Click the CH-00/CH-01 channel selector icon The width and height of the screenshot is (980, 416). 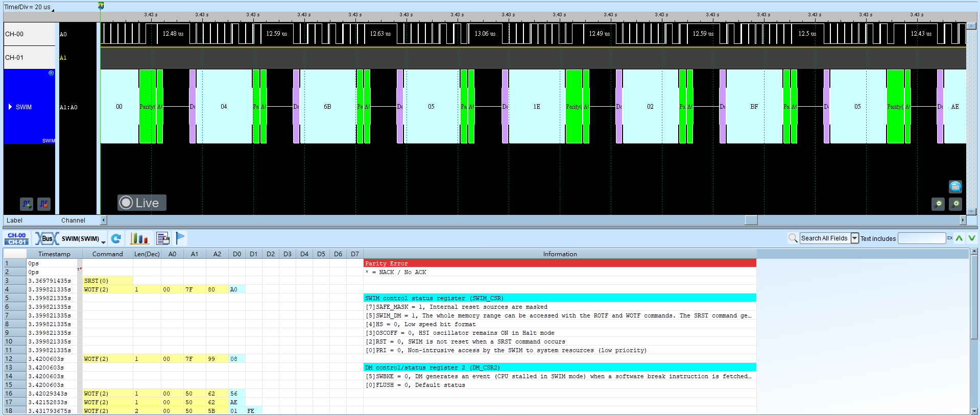point(17,238)
